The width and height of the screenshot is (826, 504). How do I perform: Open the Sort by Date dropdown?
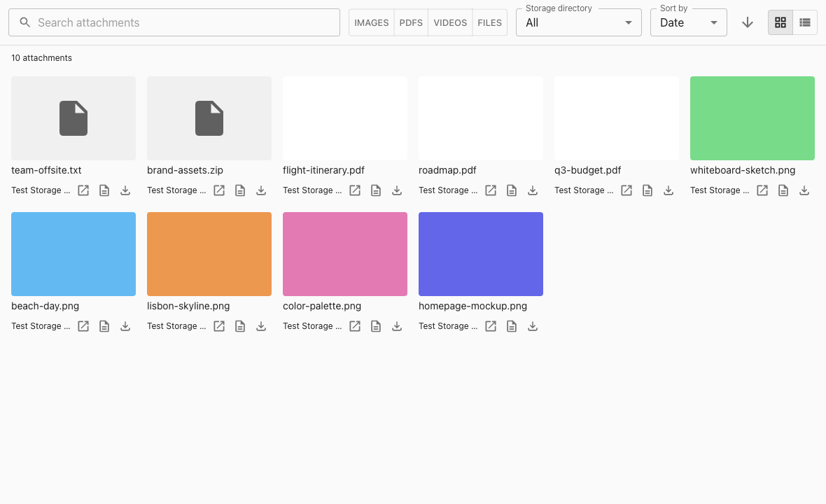click(x=689, y=22)
